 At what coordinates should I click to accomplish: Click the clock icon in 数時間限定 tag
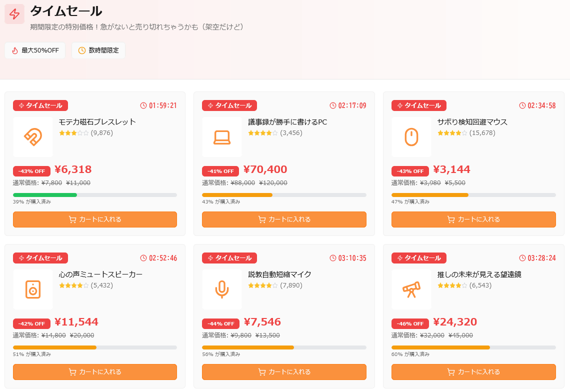click(82, 50)
